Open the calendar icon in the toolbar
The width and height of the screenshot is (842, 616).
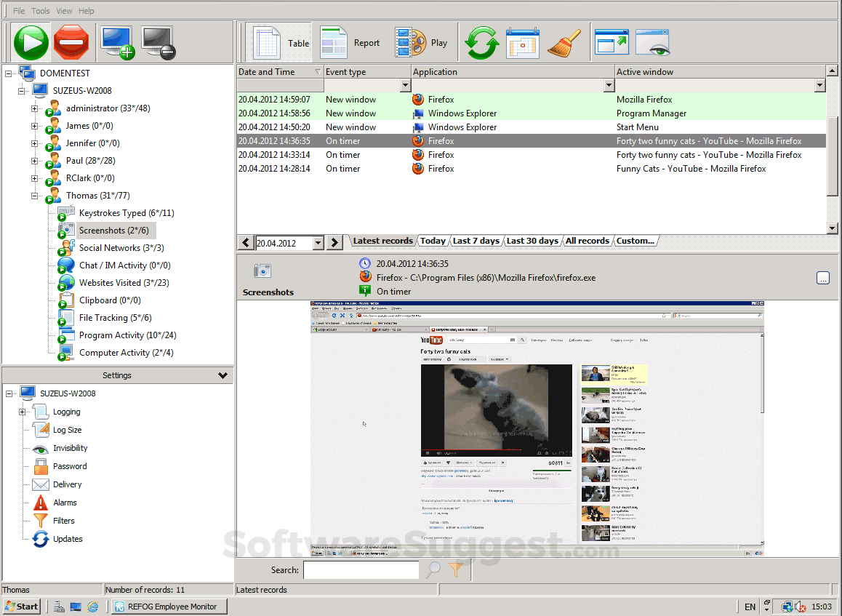[523, 42]
